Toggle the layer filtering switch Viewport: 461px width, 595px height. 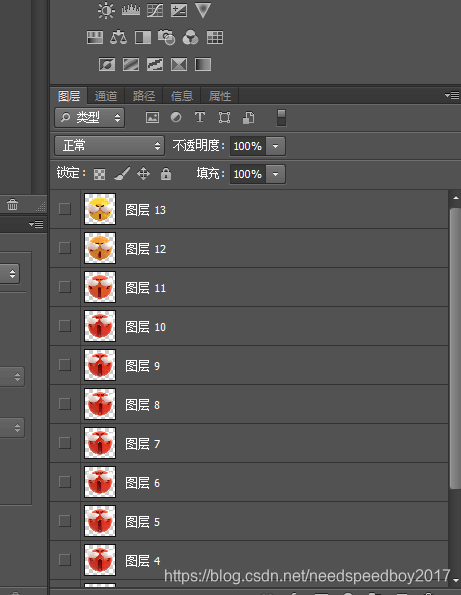282,118
